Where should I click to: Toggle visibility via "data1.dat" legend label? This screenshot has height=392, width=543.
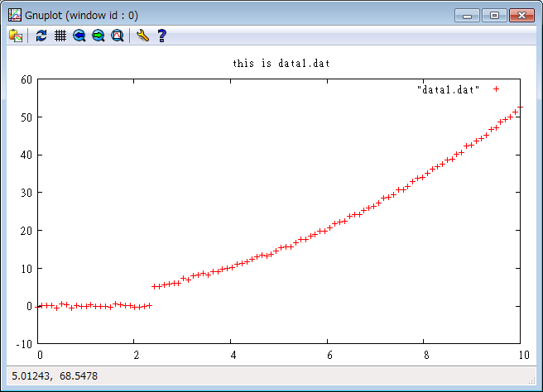[449, 89]
